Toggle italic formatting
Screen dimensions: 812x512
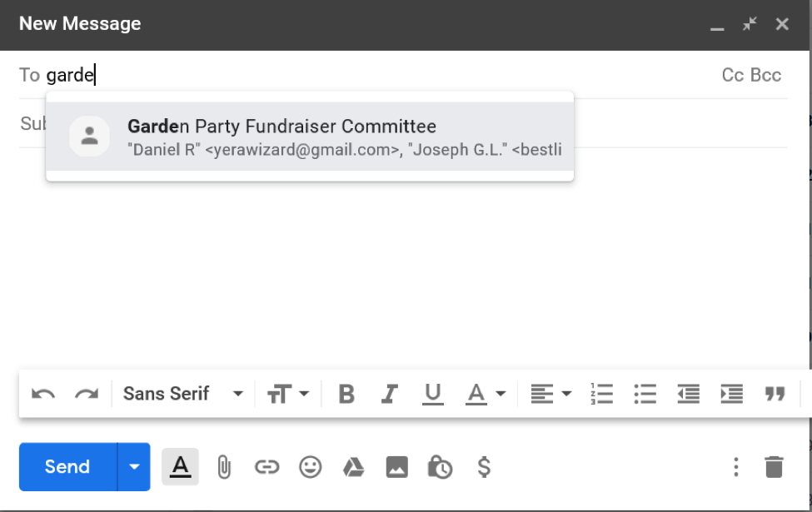389,393
